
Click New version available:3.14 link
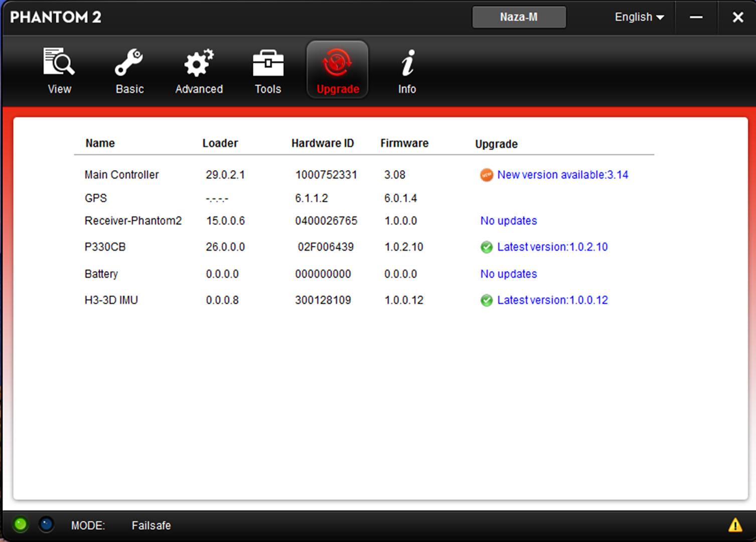pos(563,175)
